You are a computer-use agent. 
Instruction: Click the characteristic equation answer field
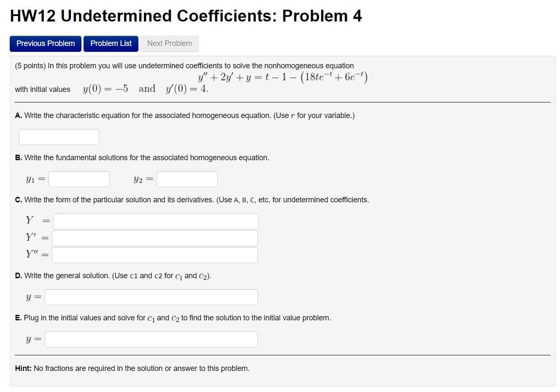59,137
